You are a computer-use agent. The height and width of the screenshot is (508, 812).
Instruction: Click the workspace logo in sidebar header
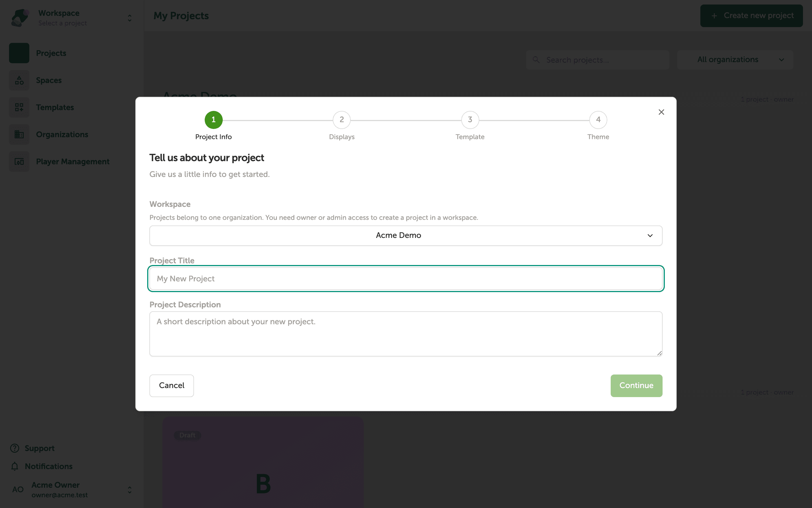point(20,18)
